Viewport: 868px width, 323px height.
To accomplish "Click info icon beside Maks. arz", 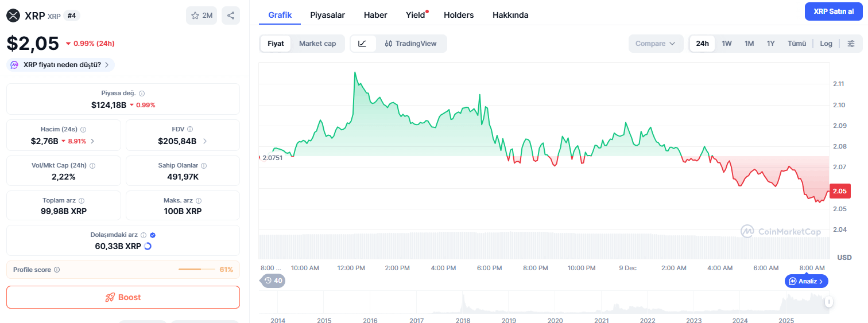I will point(199,201).
